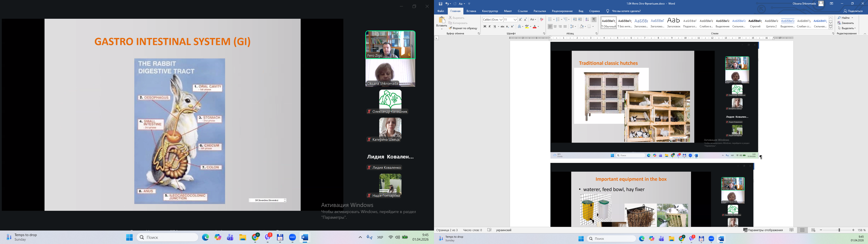The width and height of the screenshot is (868, 244).
Task: Click the increase indent icon
Action: 580,20
